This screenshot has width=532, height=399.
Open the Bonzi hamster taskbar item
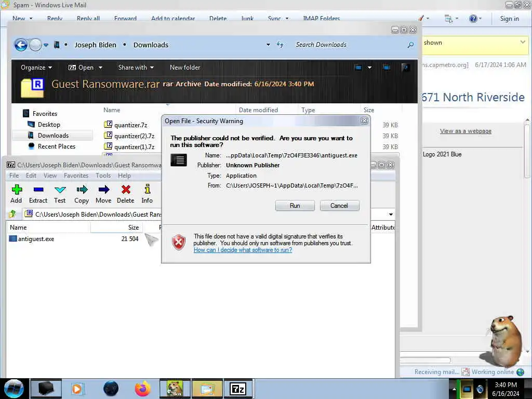(175, 389)
